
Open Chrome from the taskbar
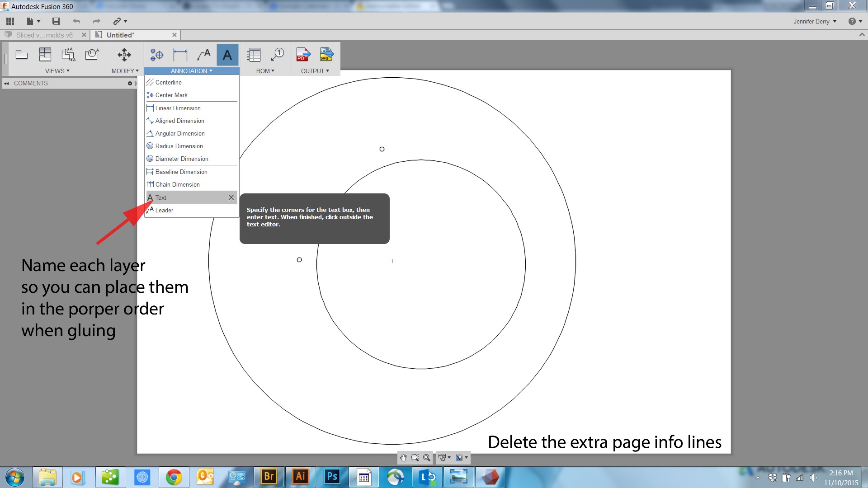click(x=174, y=477)
